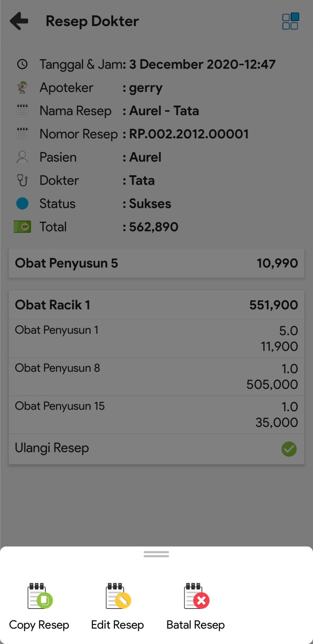Click the patient silhouette icon
The image size is (313, 644).
pyautogui.click(x=22, y=157)
